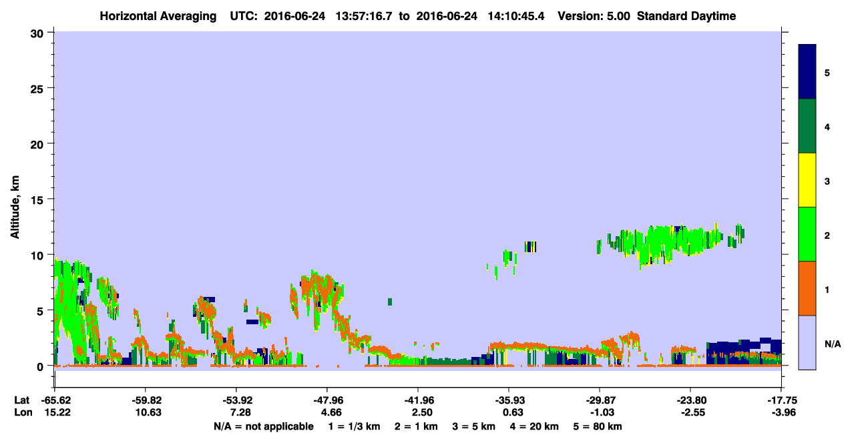Click the '2 = 1 km' legend text
The image size is (868, 445).
[417, 426]
